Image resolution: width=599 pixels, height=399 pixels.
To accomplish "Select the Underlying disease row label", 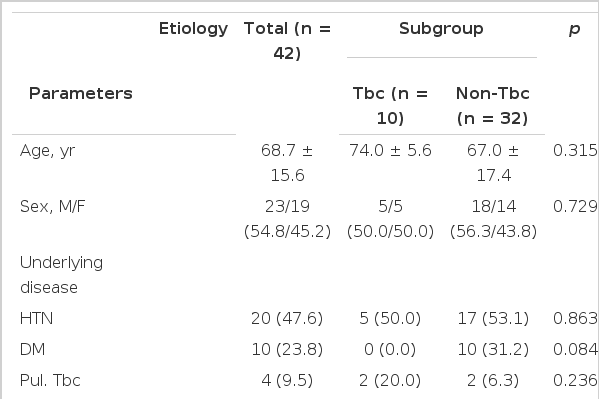I will [61, 275].
